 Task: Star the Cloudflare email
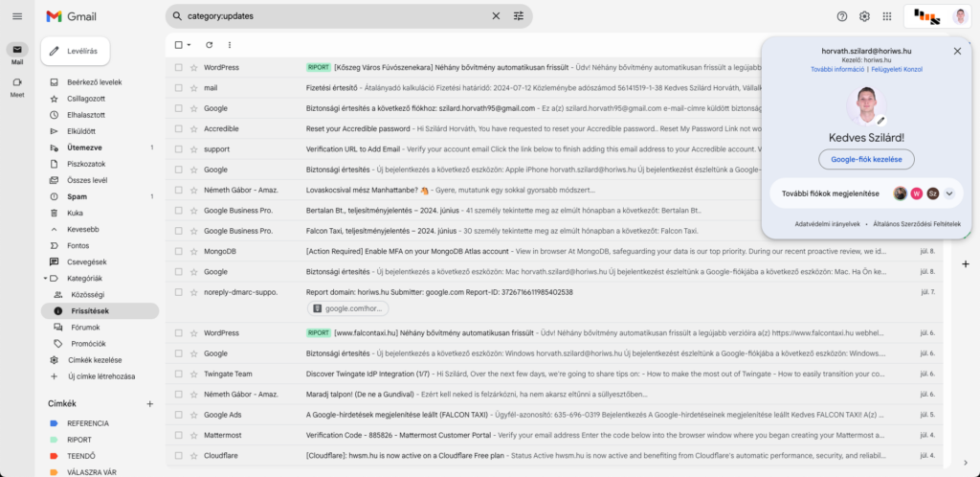tap(193, 456)
